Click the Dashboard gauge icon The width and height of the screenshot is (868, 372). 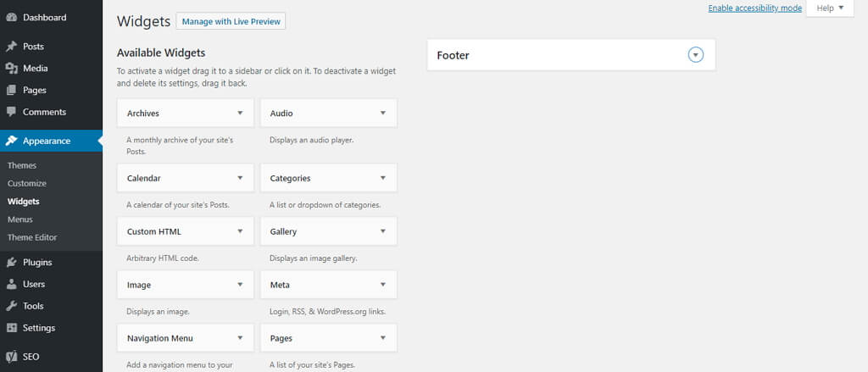pyautogui.click(x=11, y=17)
